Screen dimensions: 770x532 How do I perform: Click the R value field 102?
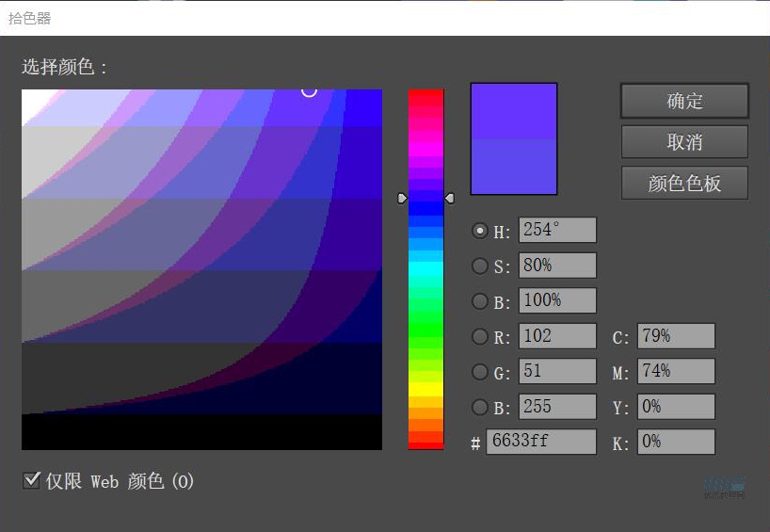[x=557, y=336]
